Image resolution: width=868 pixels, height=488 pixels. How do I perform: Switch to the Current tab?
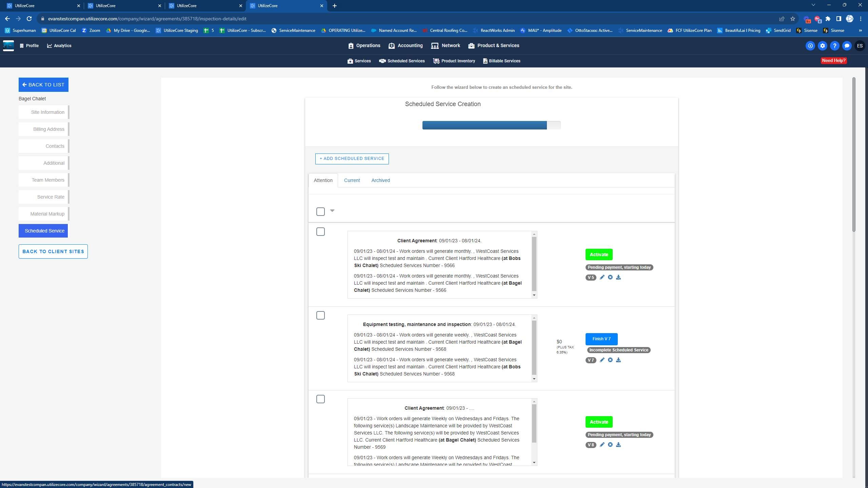[x=352, y=180]
